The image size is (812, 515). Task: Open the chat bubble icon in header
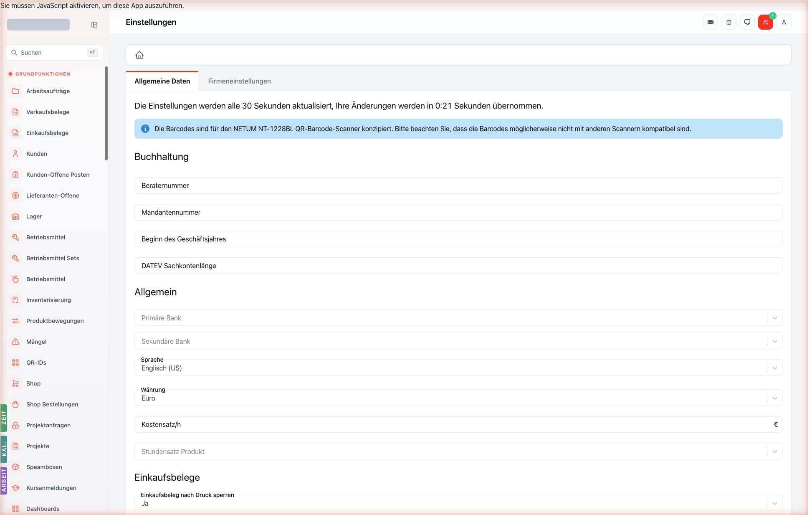pos(747,22)
